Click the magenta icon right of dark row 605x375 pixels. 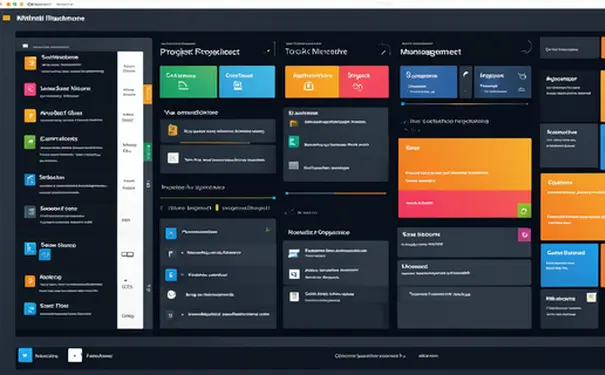point(524,235)
